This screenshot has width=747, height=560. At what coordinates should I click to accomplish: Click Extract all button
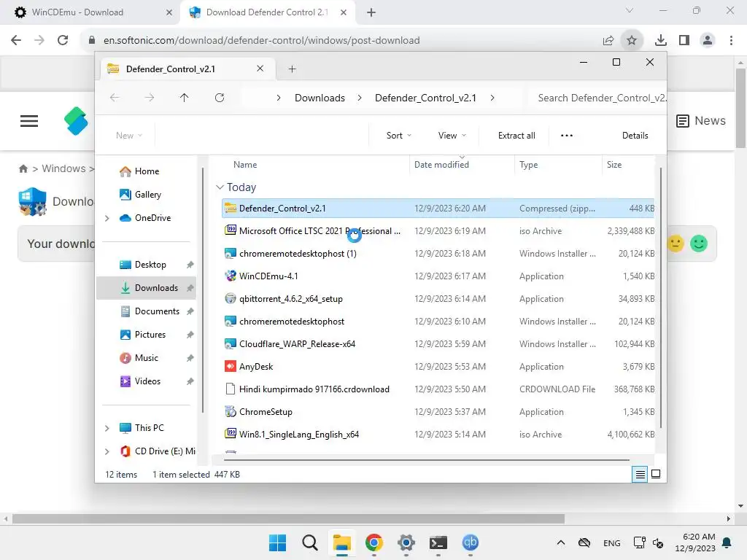[516, 136]
